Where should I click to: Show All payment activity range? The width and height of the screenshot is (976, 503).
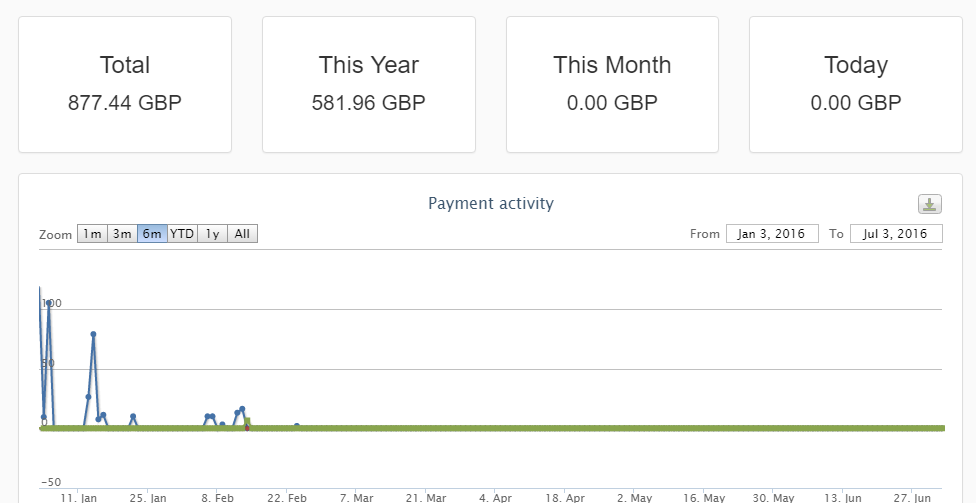pos(242,234)
